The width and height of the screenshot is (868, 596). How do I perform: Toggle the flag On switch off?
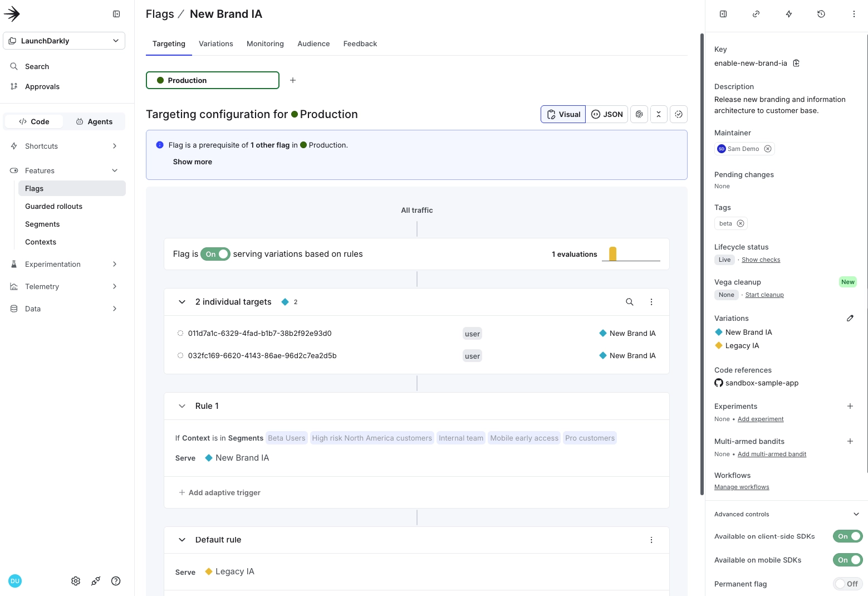pos(215,254)
